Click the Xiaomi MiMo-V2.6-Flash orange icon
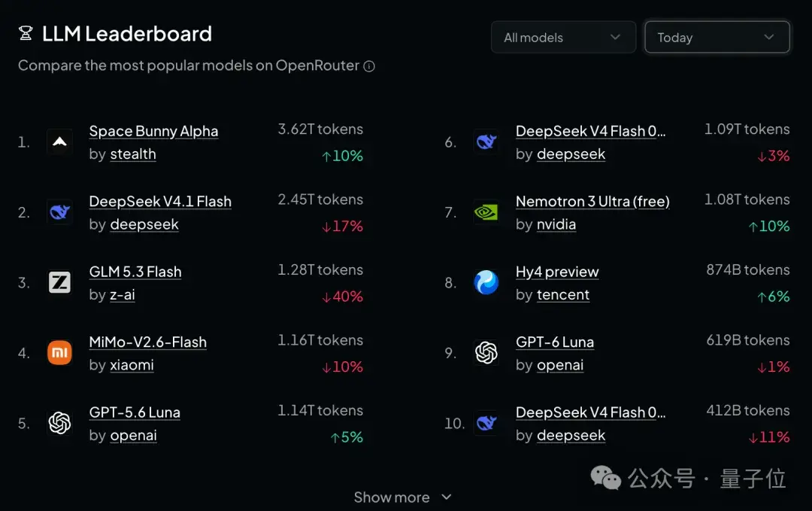Image resolution: width=812 pixels, height=511 pixels. [59, 353]
